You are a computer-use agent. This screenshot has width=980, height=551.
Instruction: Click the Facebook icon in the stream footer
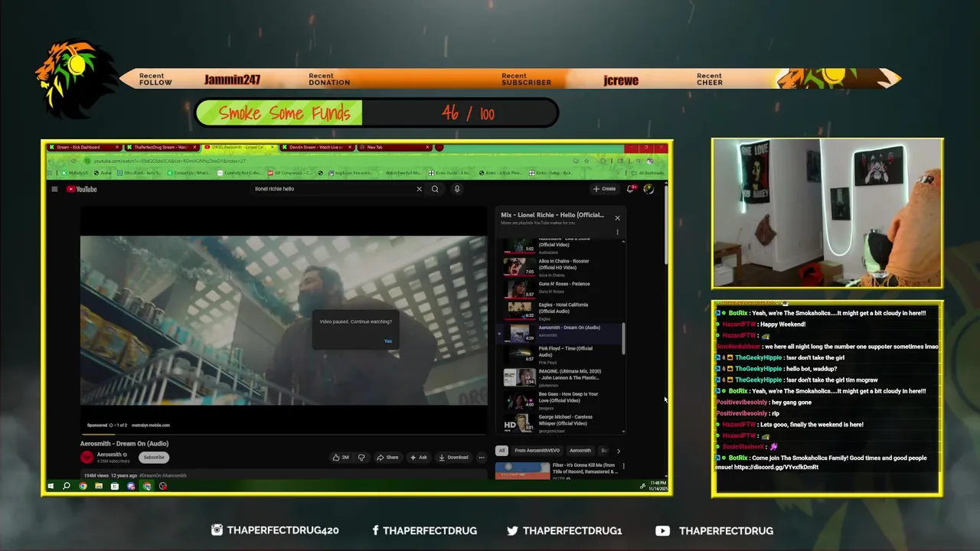[375, 530]
